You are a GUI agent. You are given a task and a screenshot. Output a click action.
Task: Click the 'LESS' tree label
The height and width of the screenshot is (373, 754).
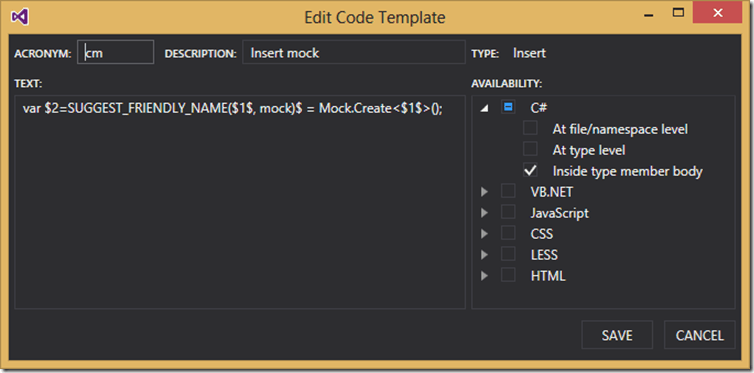pos(544,255)
